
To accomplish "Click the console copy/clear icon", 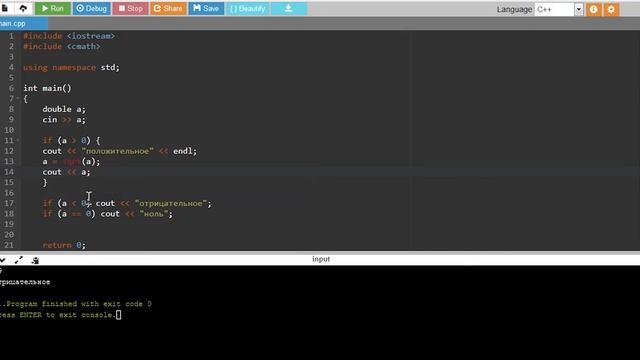I will click(x=35, y=260).
